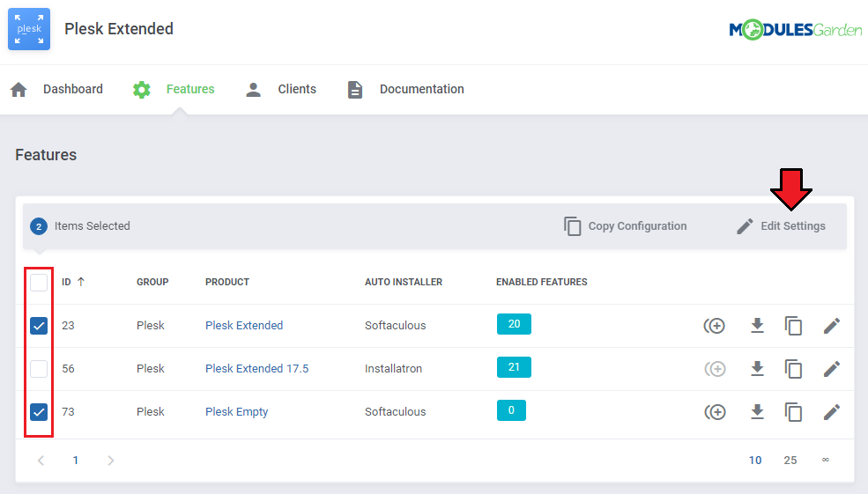This screenshot has height=494, width=868.
Task: Show 25 entries per page
Action: (790, 461)
